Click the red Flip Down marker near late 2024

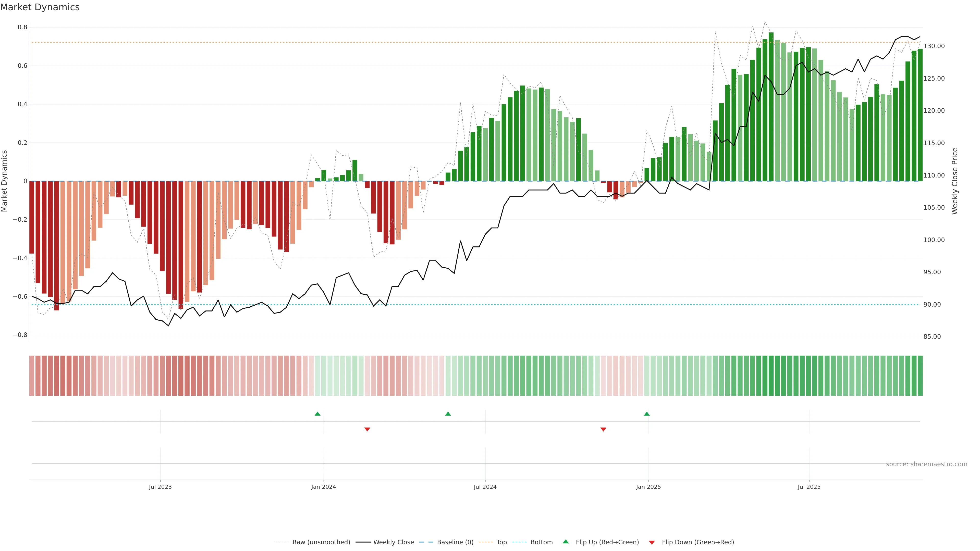[603, 429]
